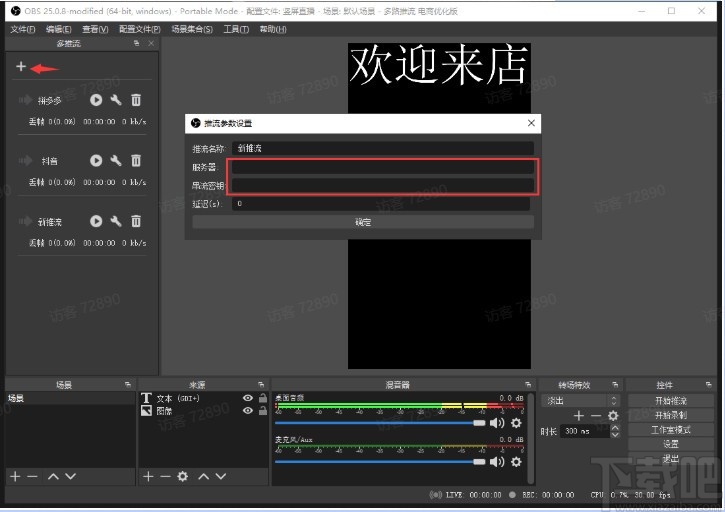Undock the 来源 panel

261,384
